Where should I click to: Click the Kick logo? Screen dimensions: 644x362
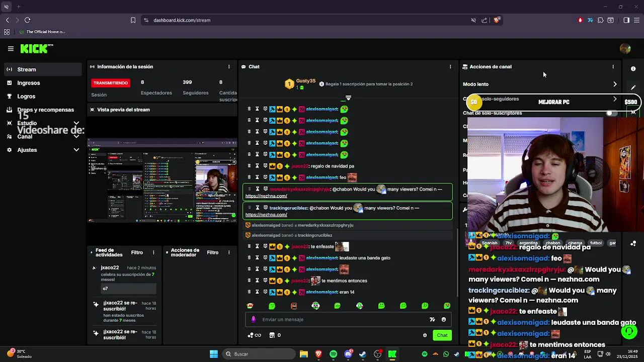pos(36,49)
